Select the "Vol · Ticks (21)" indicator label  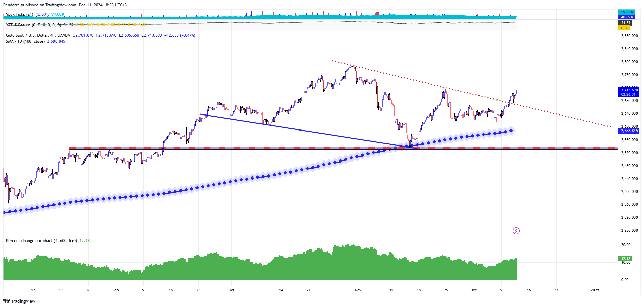pyautogui.click(x=20, y=14)
